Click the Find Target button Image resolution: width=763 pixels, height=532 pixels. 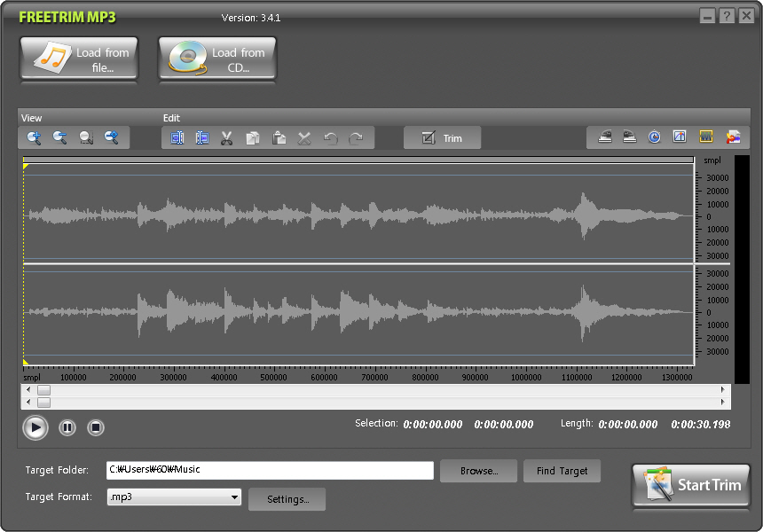[x=562, y=471]
